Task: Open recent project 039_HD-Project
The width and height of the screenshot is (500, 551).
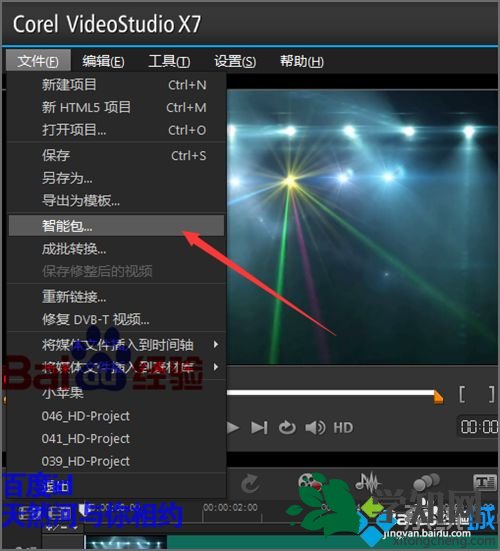Action: pyautogui.click(x=116, y=461)
